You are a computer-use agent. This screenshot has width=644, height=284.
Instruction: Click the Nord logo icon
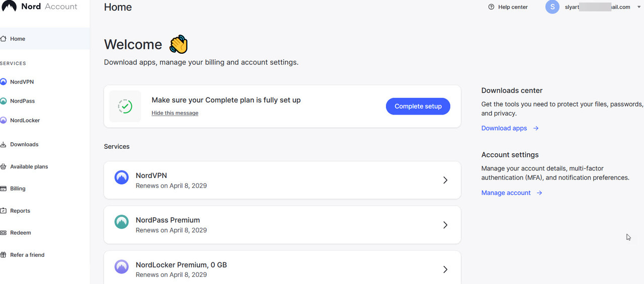click(9, 6)
